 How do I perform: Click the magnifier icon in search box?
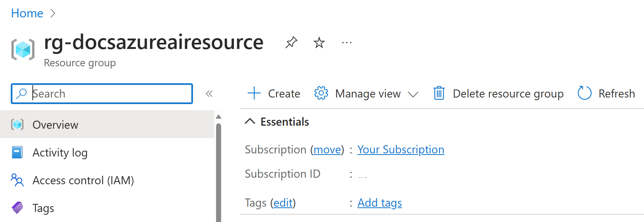(x=22, y=94)
